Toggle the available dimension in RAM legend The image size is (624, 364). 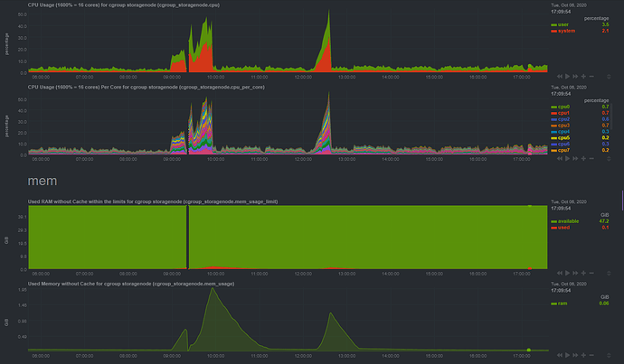point(567,219)
